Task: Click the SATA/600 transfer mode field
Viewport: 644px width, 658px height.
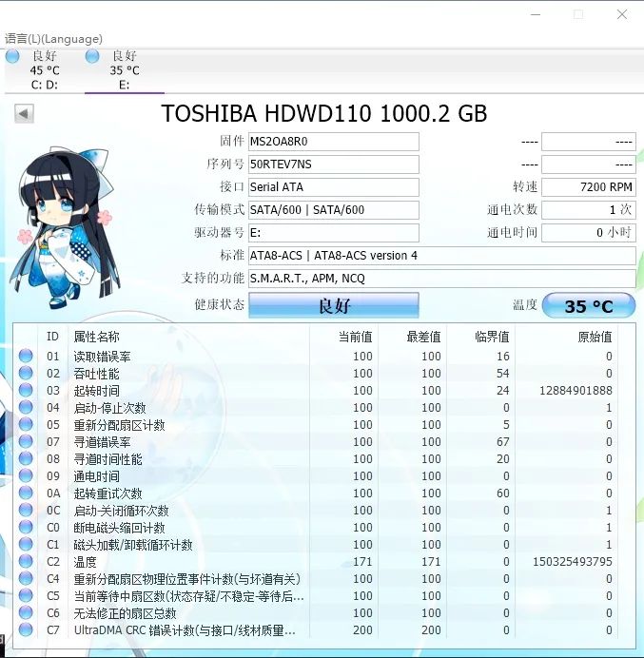Action: click(x=334, y=210)
